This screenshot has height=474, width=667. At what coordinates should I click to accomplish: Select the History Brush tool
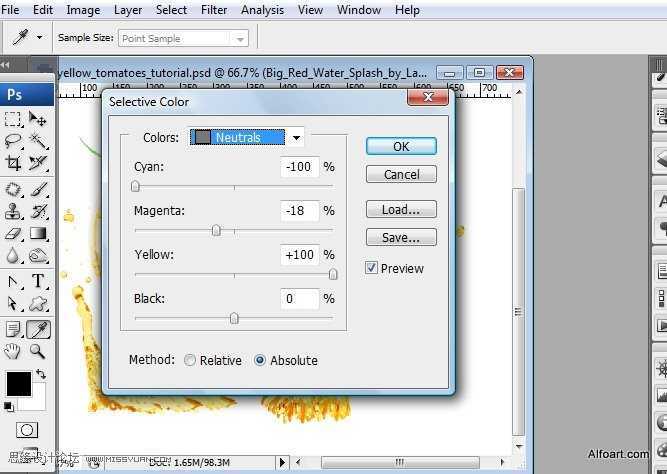[38, 211]
